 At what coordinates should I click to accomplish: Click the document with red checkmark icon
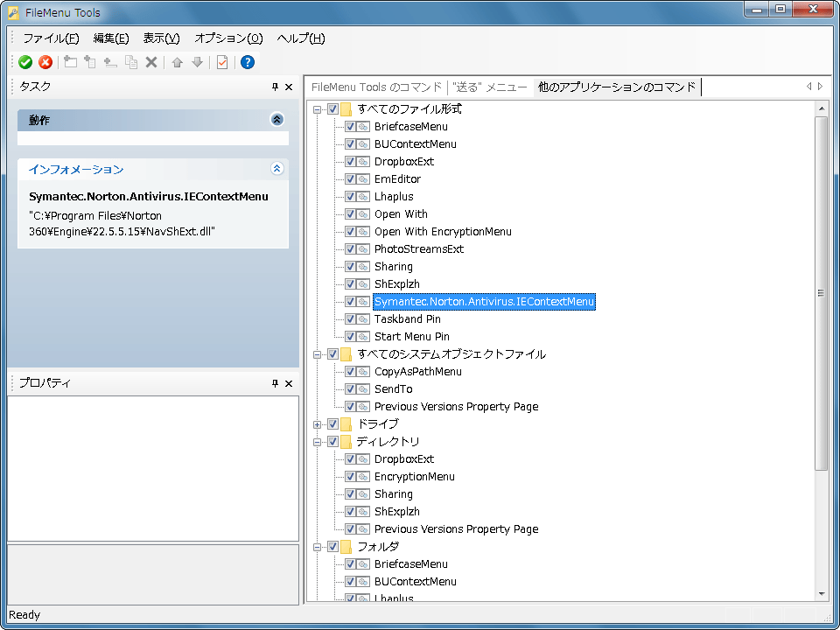point(222,62)
